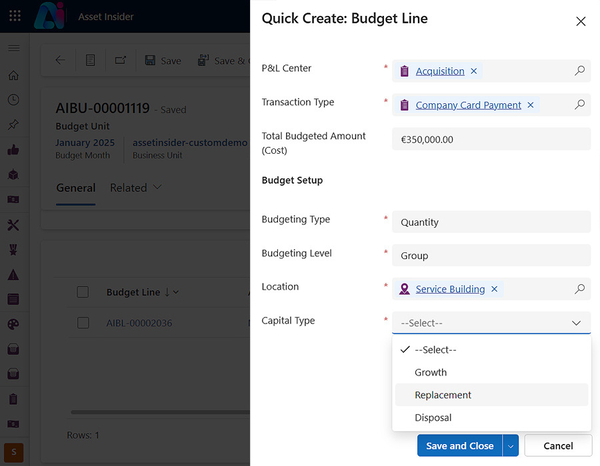Expand Save and Close options arrow
This screenshot has width=600, height=466.
[x=510, y=446]
